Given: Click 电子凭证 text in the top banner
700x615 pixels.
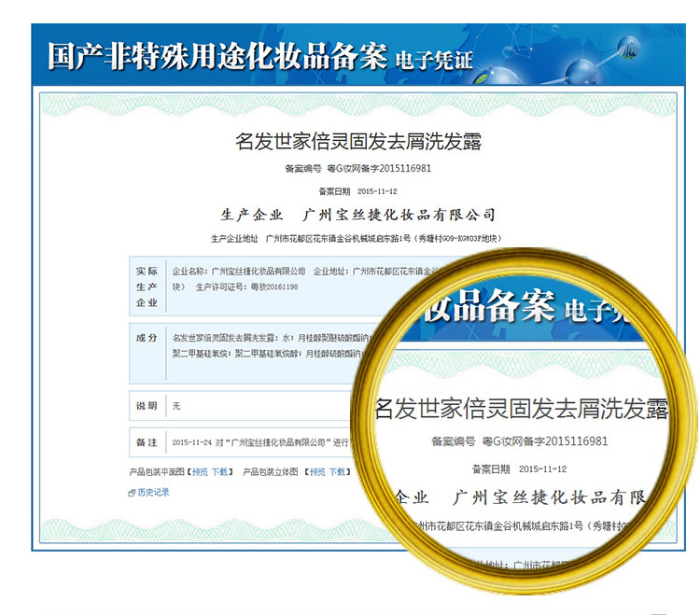Looking at the screenshot, I should coord(435,62).
